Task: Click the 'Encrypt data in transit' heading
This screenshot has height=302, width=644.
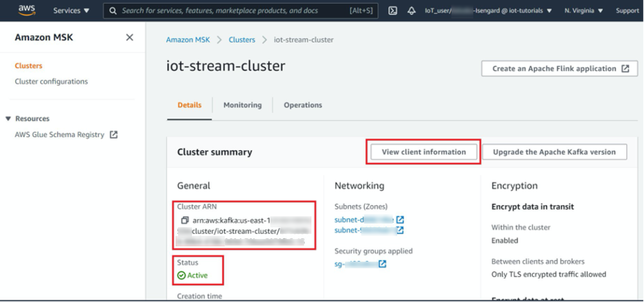Action: [x=533, y=207]
